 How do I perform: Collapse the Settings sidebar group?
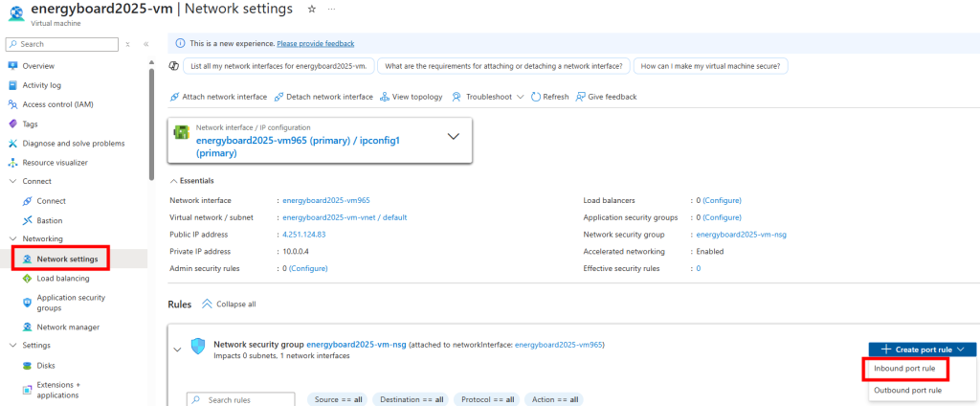click(12, 346)
